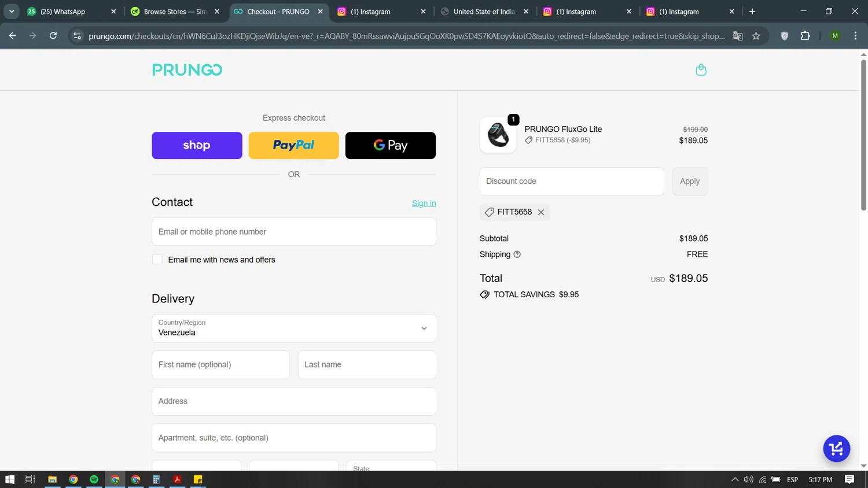Open Sticky Notes from the taskbar
The width and height of the screenshot is (868, 488).
[198, 479]
